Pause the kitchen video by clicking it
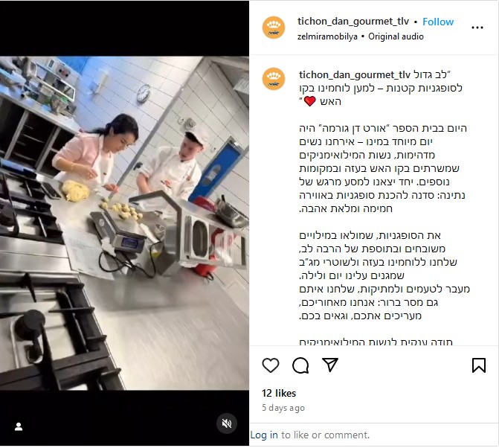The height and width of the screenshot is (448, 499). pos(124,223)
